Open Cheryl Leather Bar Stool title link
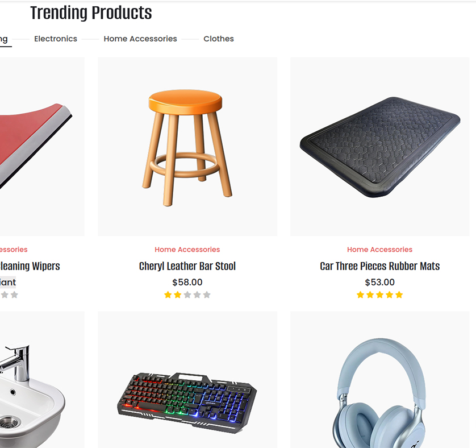This screenshot has height=448, width=476. [187, 266]
